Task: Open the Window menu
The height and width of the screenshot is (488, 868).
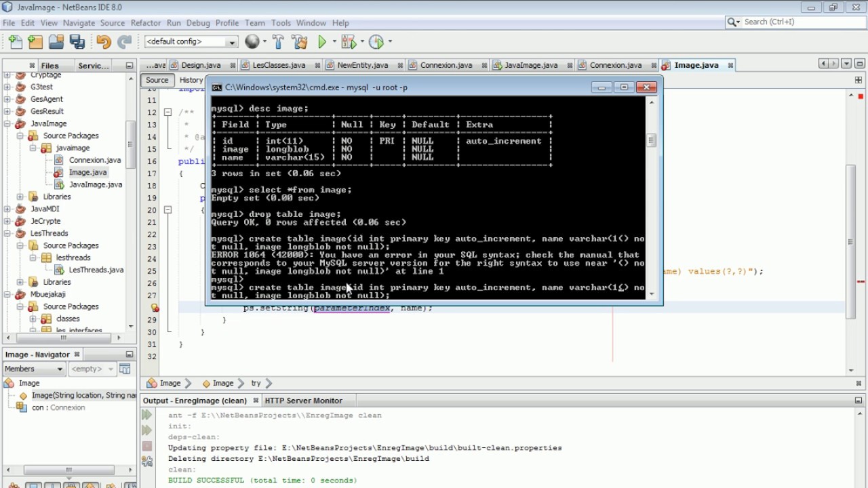Action: tap(311, 22)
